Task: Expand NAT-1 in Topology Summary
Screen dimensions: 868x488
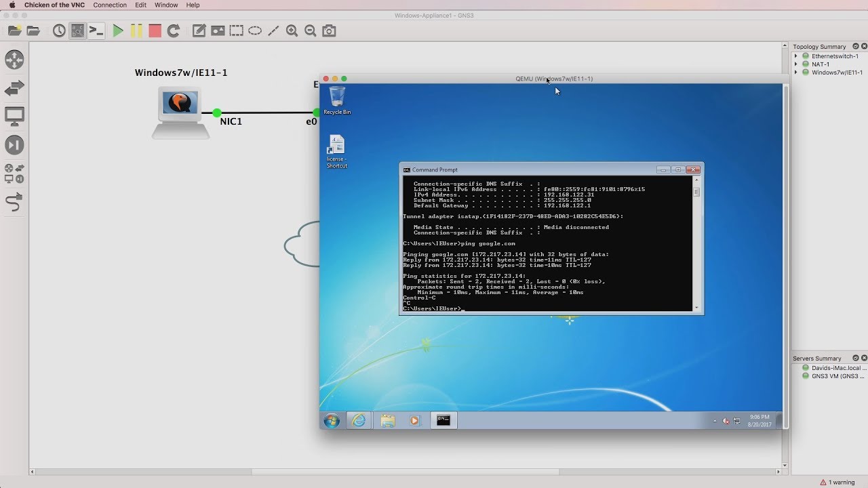Action: click(796, 64)
